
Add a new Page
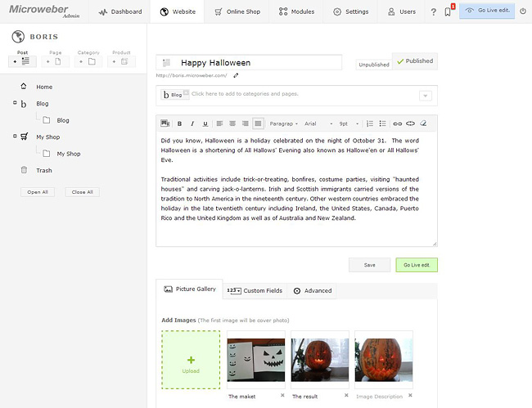[x=56, y=61]
